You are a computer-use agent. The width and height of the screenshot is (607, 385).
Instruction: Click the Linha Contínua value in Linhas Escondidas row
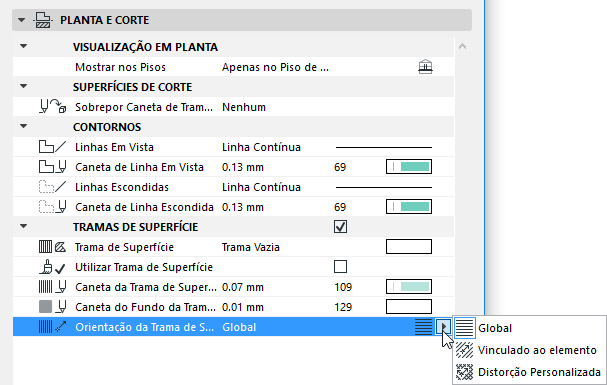click(x=261, y=187)
